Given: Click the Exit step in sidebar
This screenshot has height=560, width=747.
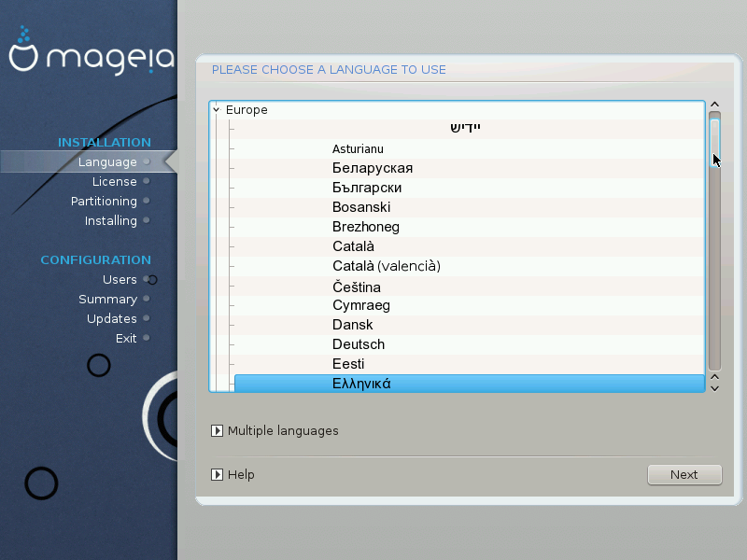Looking at the screenshot, I should [126, 338].
